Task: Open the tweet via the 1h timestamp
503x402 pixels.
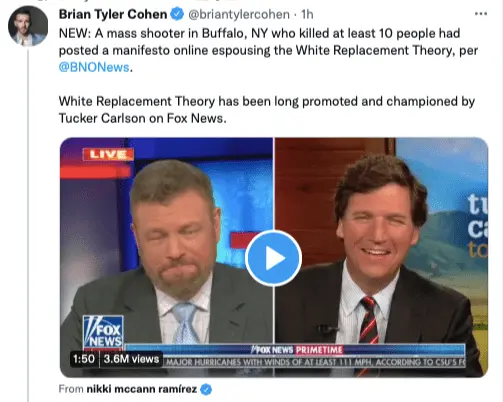Action: (307, 14)
